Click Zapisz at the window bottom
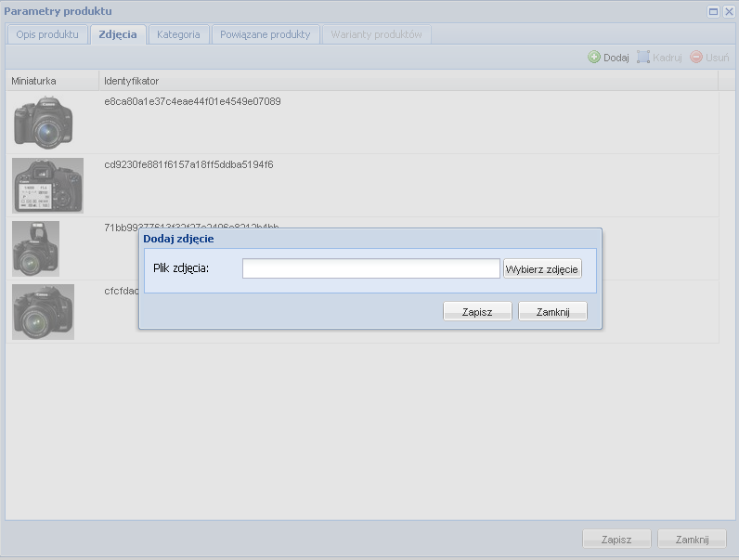 tap(616, 539)
